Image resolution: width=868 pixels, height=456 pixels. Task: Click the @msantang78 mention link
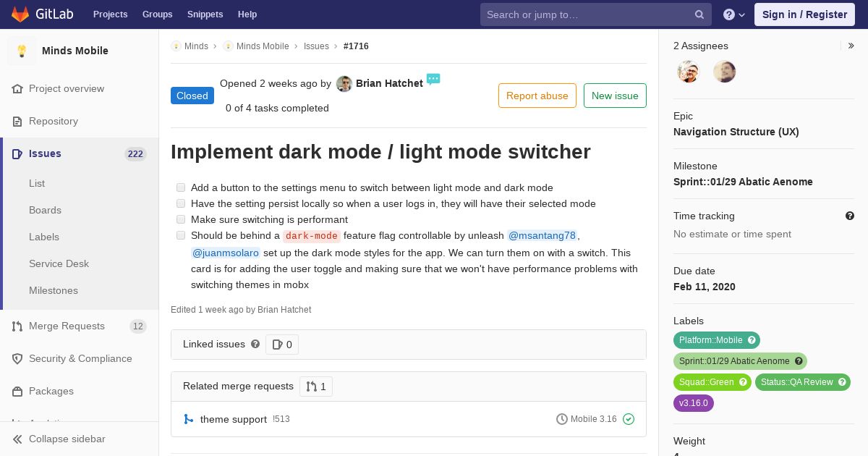coord(542,235)
